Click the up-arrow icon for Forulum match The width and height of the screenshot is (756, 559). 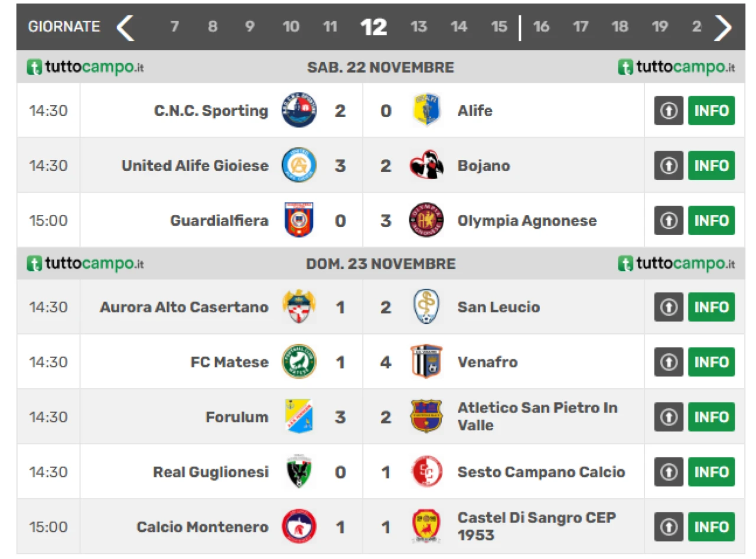coord(669,417)
